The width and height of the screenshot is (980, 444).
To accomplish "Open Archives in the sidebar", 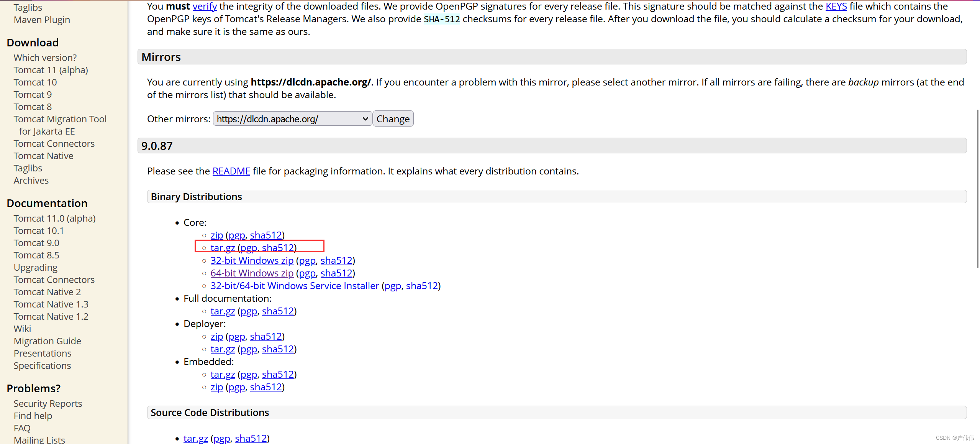I will (31, 180).
